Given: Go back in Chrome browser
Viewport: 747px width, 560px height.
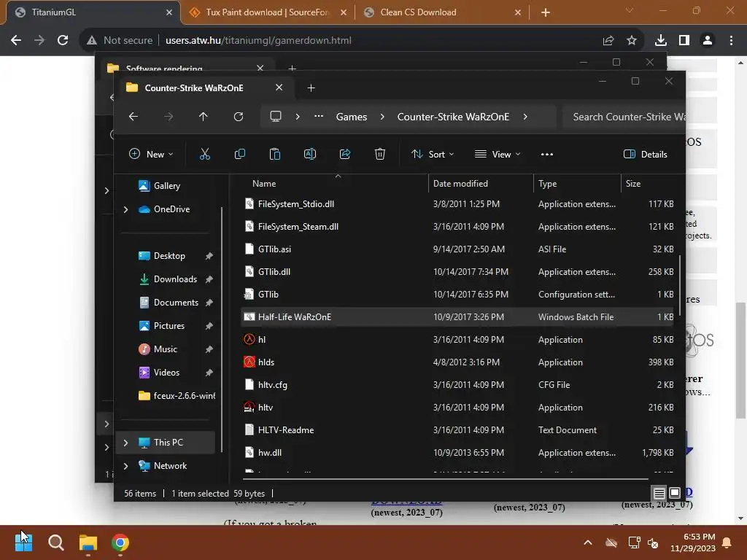Looking at the screenshot, I should click(16, 41).
